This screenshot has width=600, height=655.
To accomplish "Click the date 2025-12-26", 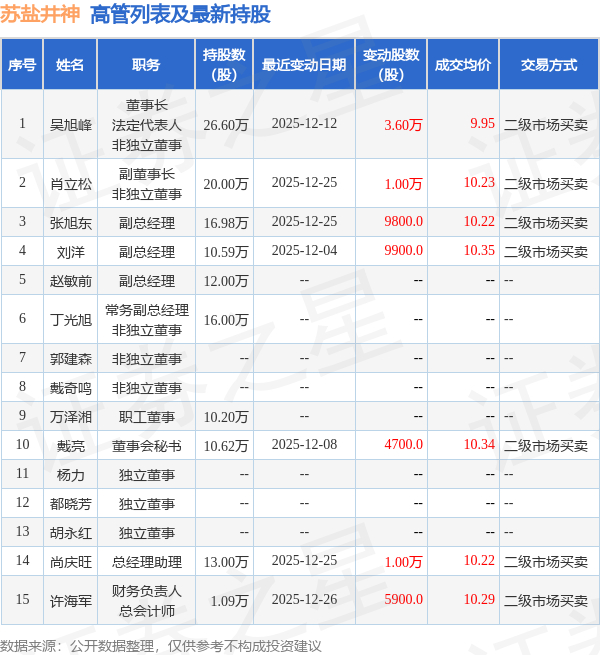I will click(304, 599).
